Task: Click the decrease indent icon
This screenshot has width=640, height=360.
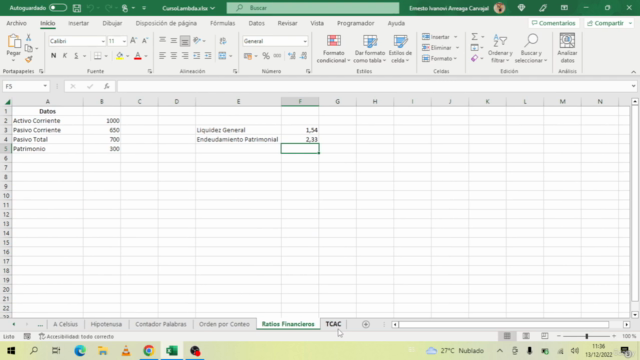Action: click(x=197, y=56)
